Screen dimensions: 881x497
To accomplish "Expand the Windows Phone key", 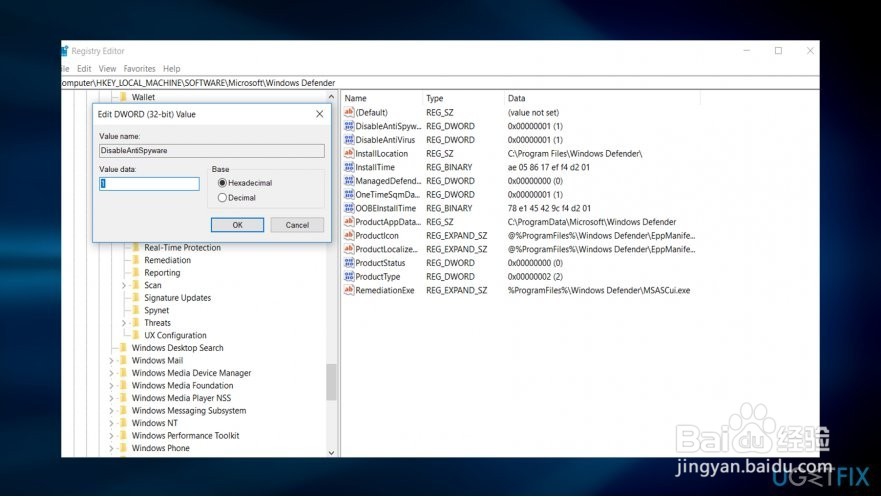I will tap(111, 448).
